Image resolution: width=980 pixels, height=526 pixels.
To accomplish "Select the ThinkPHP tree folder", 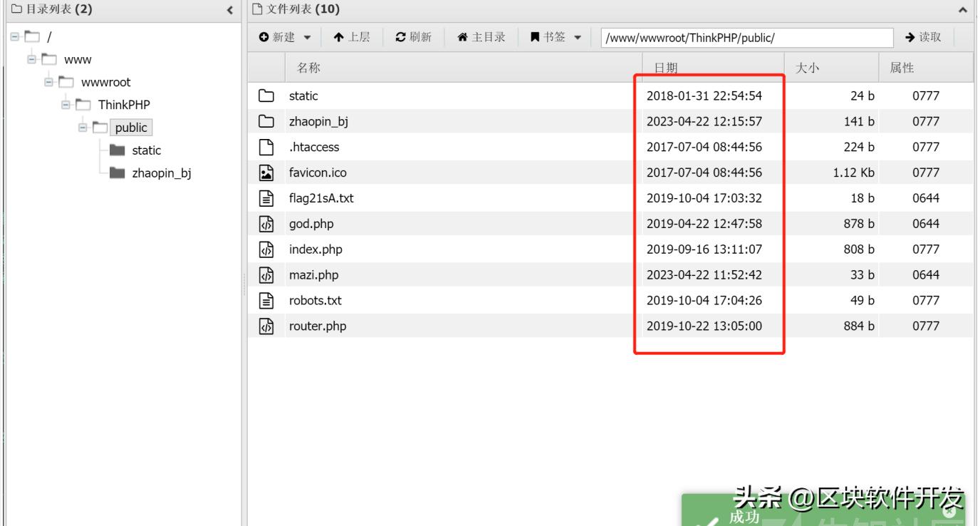I will tap(124, 105).
